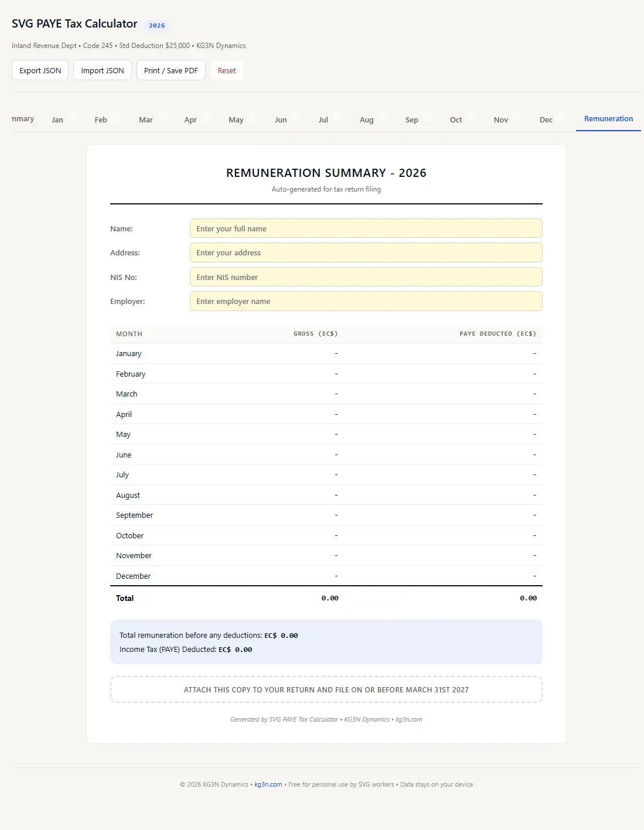Reset the calculator data
Viewport: 644px width, 830px height.
227,70
